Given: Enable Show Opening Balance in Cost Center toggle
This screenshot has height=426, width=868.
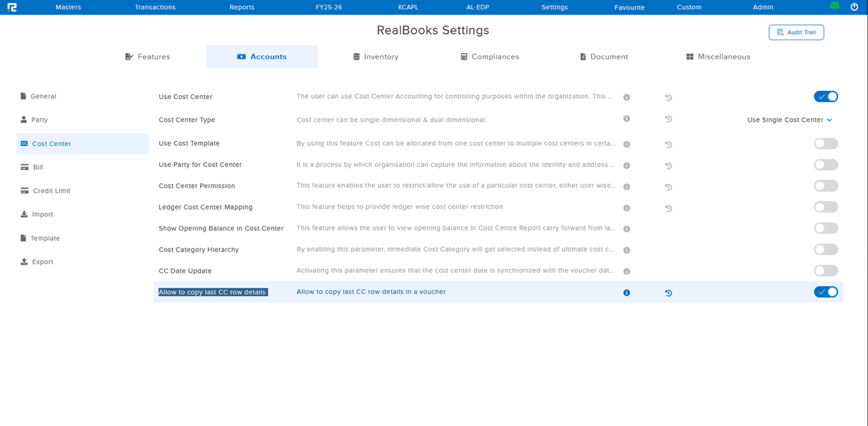Looking at the screenshot, I should [826, 228].
